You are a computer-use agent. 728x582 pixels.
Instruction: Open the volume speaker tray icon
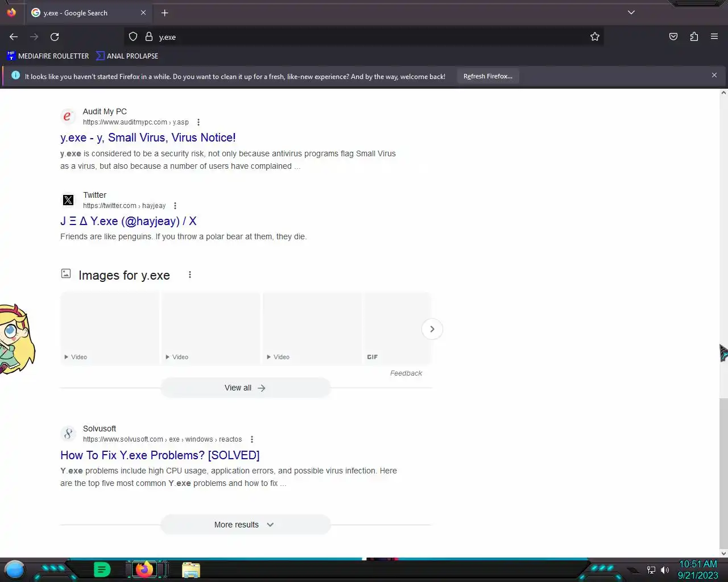pos(665,570)
